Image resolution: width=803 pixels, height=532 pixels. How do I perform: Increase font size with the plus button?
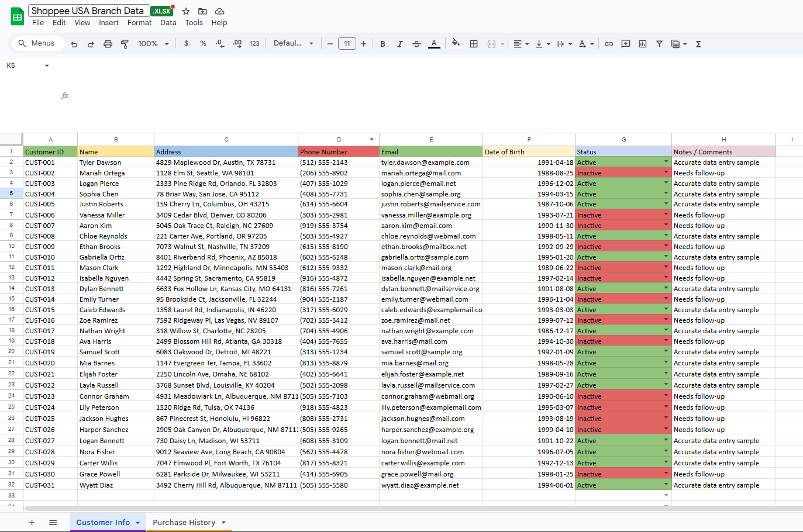tap(364, 44)
